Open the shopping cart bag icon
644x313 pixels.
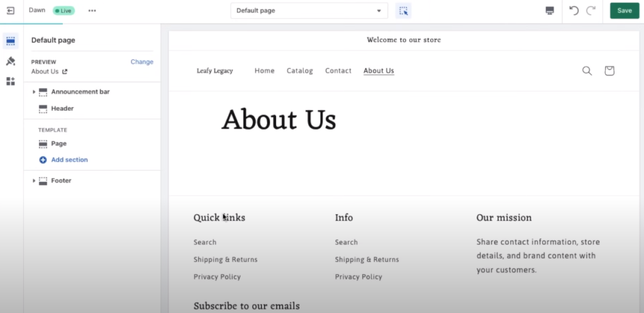[x=609, y=71]
